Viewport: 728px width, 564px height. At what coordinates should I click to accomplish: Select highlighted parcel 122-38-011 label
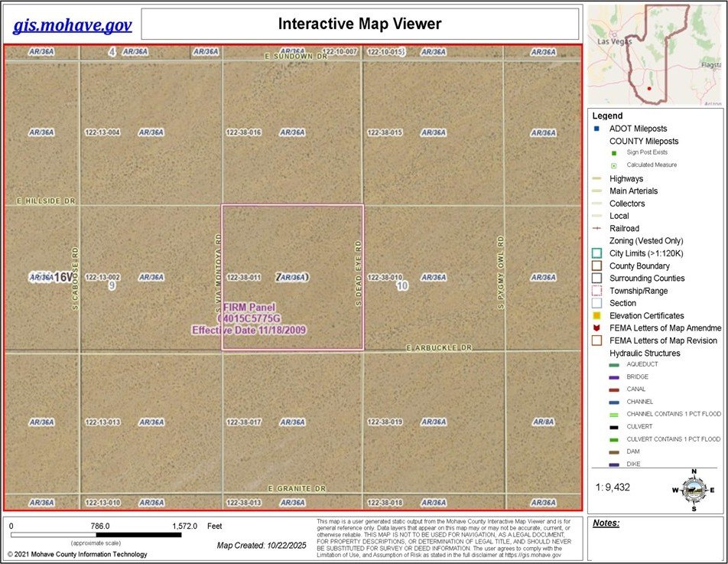[x=244, y=277]
